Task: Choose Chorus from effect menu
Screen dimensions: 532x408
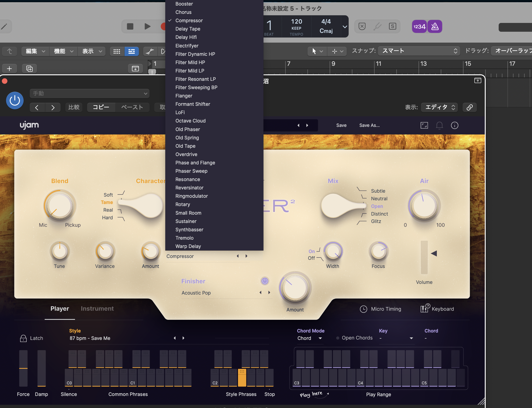Action: click(214, 12)
